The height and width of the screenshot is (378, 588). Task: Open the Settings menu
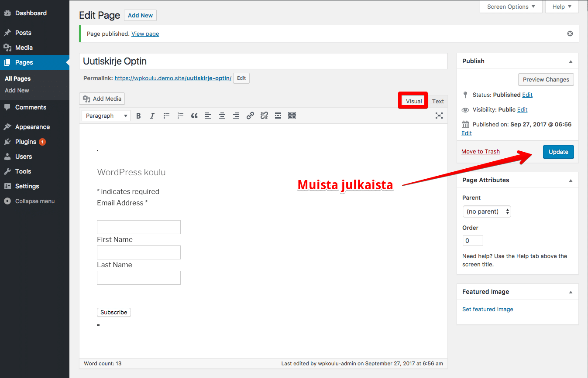(x=34, y=186)
